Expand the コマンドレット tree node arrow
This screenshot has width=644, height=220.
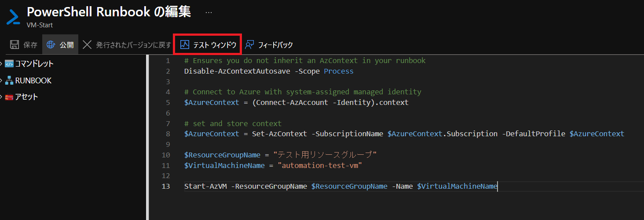[x=2, y=64]
